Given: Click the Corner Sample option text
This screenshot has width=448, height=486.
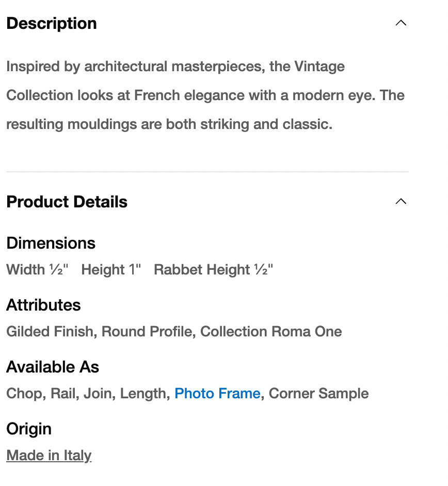Looking at the screenshot, I should tap(318, 394).
